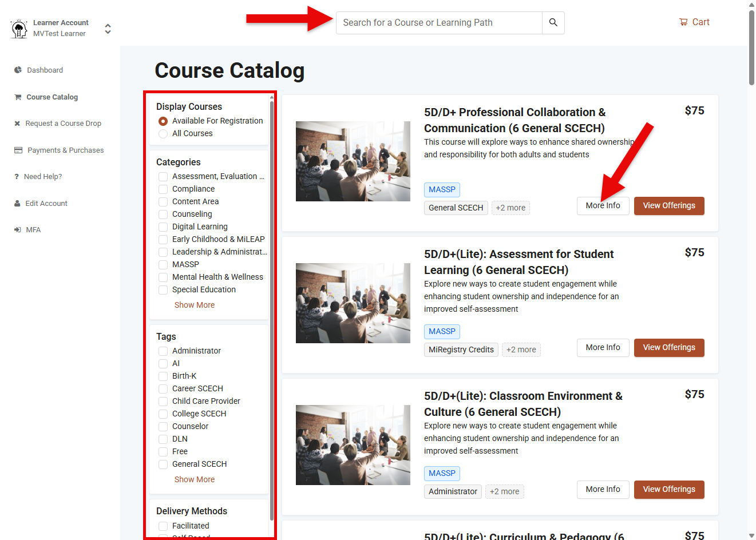Go to Request a Course Drop
The height and width of the screenshot is (540, 756).
pos(63,124)
